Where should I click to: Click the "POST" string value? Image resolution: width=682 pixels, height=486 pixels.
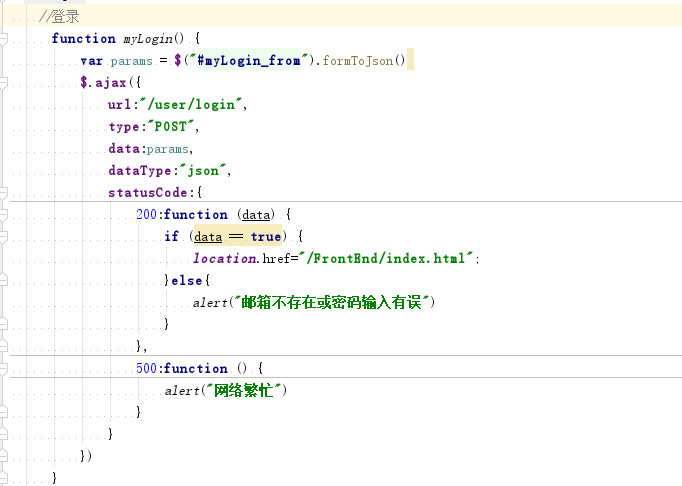coord(170,126)
